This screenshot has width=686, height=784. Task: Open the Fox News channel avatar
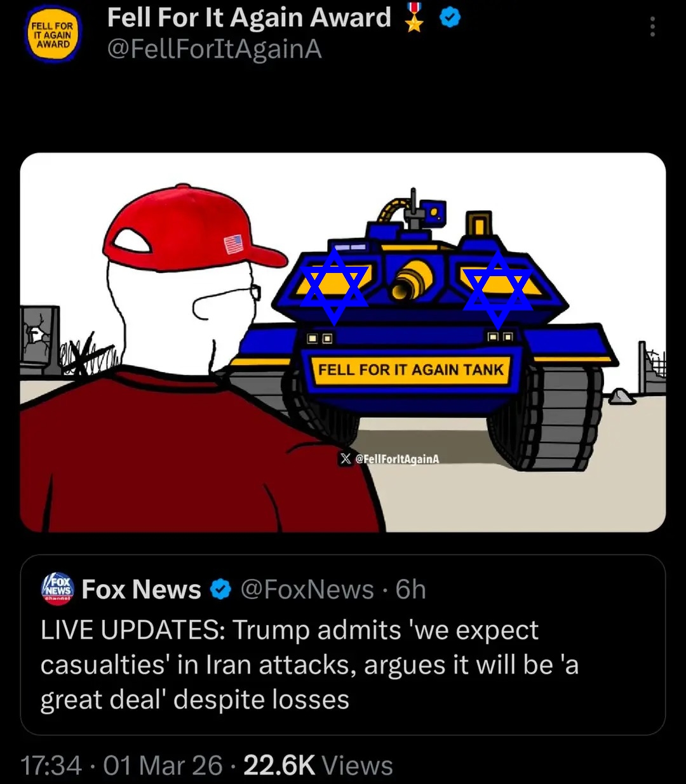point(58,589)
